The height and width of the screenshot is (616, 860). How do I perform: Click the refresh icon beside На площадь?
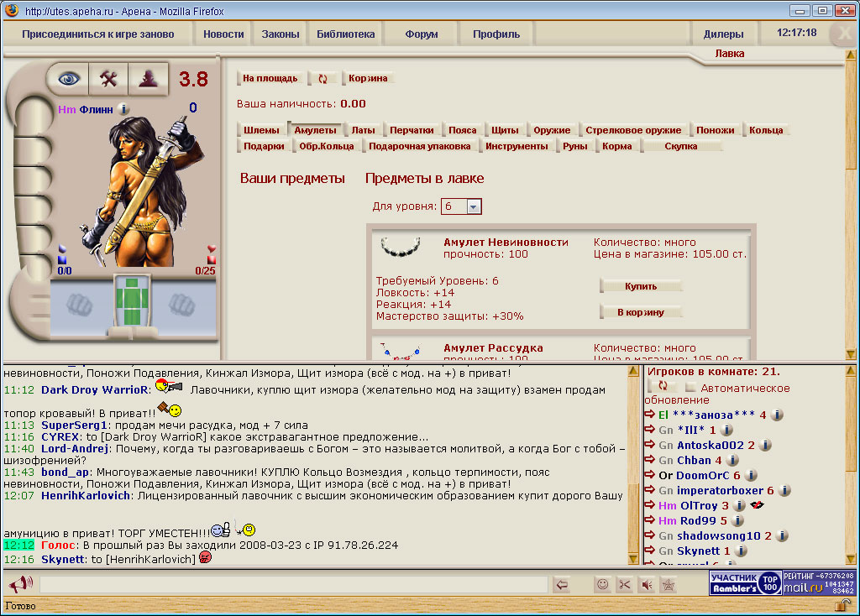322,78
